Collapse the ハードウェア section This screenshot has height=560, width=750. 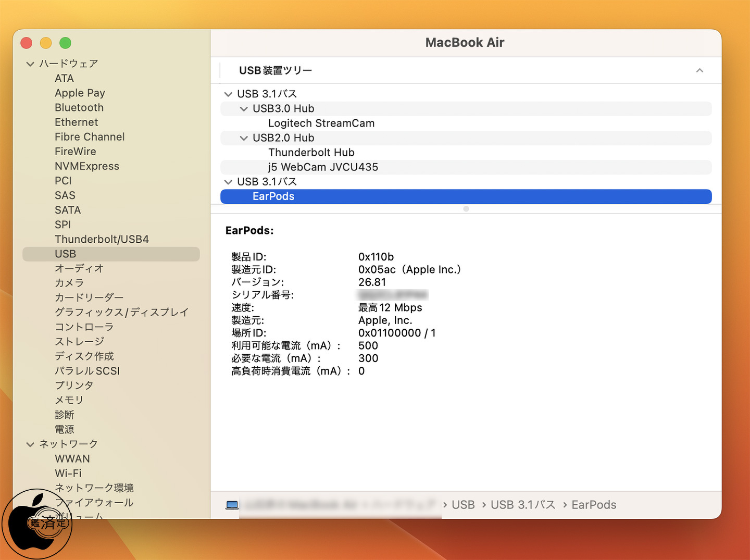point(30,64)
